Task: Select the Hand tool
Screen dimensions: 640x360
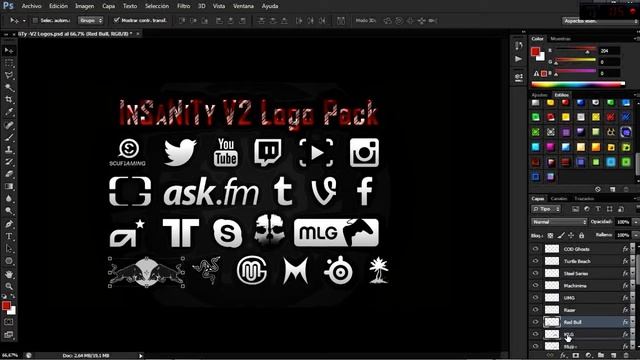Action: (9, 274)
